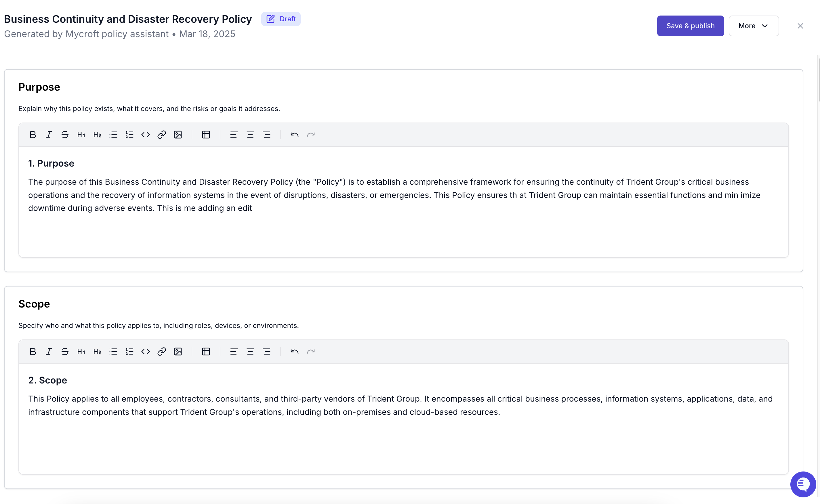Apply Heading 1 in the Scope editor
The width and height of the screenshot is (820, 504).
coord(81,352)
